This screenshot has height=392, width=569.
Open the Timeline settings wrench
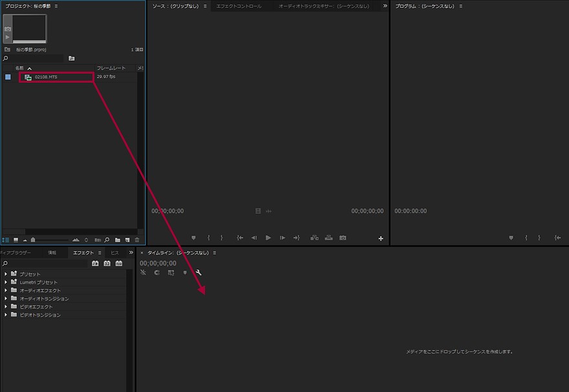pos(199,273)
